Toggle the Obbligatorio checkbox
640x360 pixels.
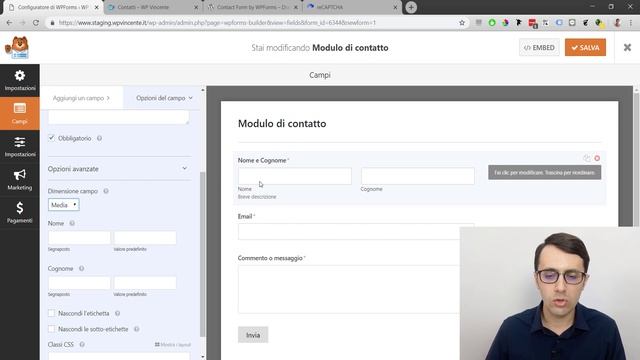tap(51, 138)
